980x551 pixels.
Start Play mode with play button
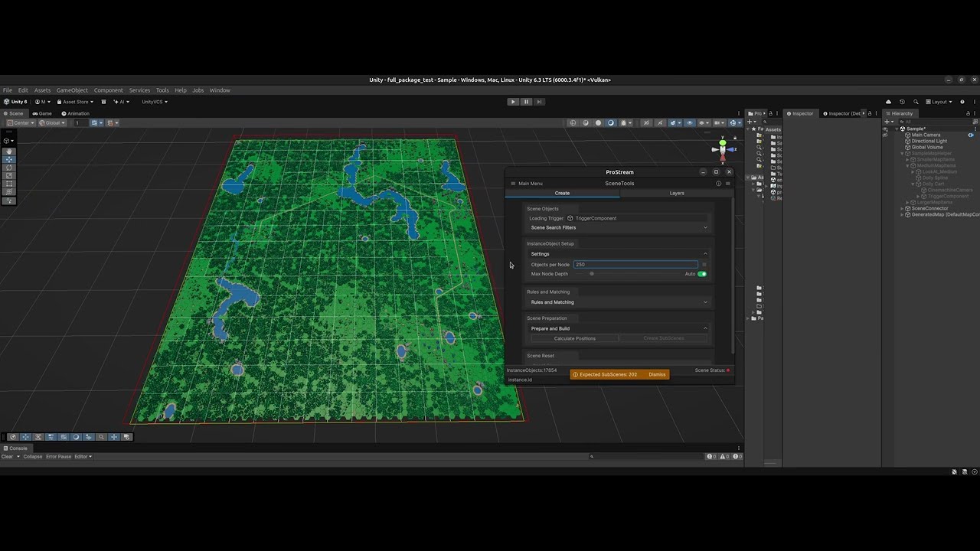pos(513,102)
